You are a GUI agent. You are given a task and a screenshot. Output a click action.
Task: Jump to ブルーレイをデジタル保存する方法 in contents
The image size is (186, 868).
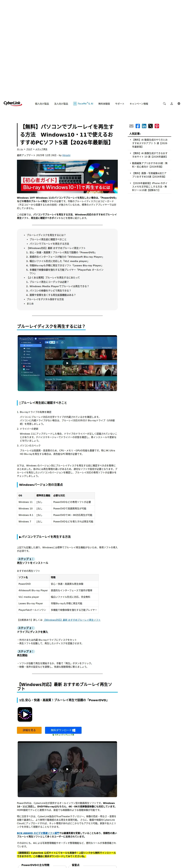pyautogui.click(x=45, y=299)
